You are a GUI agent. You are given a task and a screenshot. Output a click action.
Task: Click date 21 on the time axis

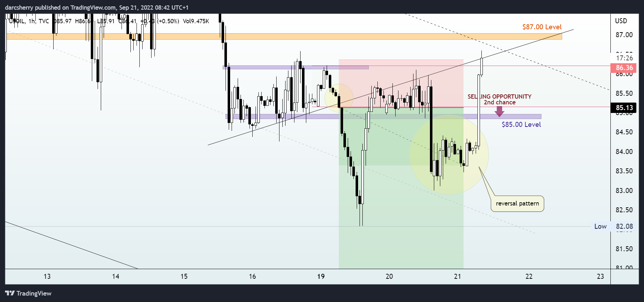[x=457, y=277]
